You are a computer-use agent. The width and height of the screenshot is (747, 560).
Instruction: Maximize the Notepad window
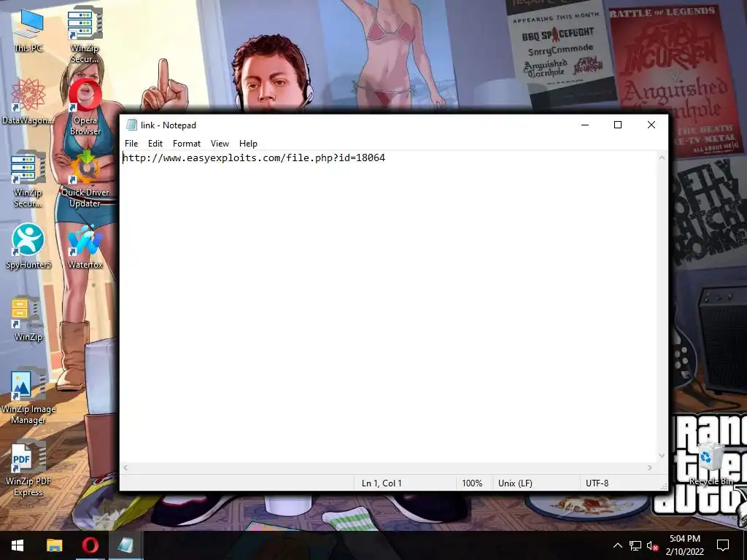point(618,125)
